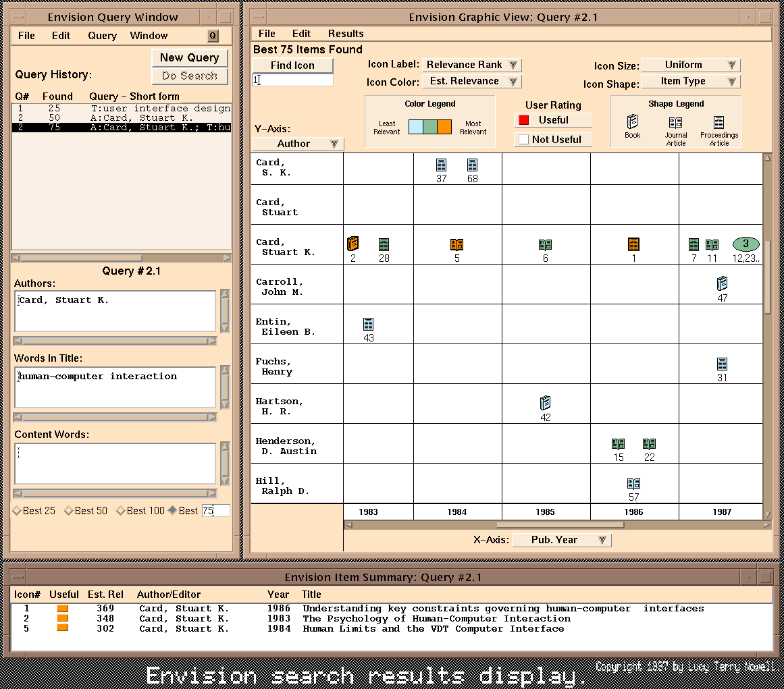Open the X-Axis Pub. Year dropdown
This screenshot has width=784, height=689.
point(562,540)
